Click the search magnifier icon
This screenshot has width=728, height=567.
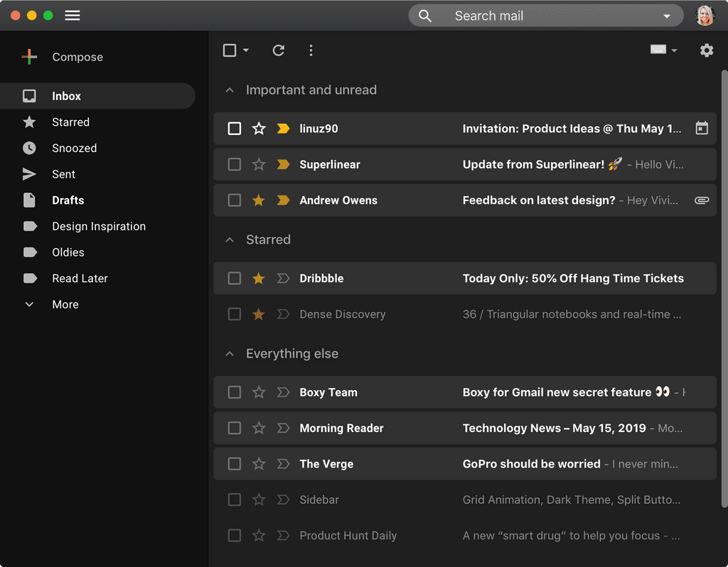[425, 16]
